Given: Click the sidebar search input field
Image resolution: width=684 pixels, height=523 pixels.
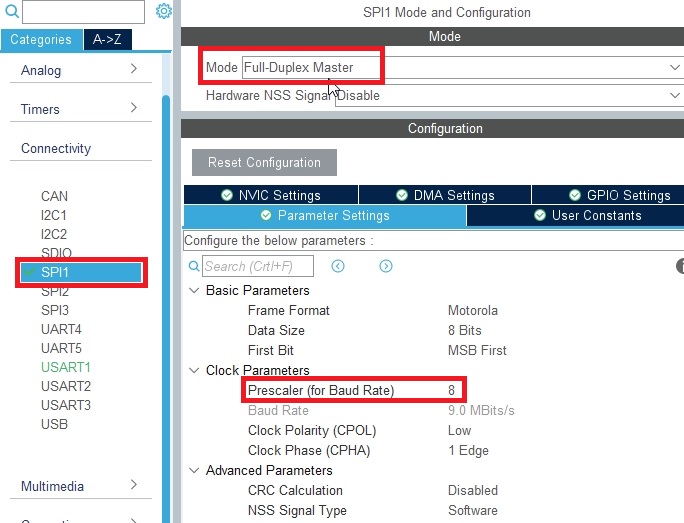Looking at the screenshot, I should click(x=83, y=11).
